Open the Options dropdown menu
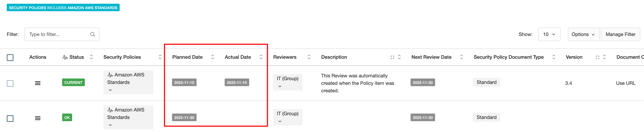The image size is (644, 132). click(x=583, y=34)
